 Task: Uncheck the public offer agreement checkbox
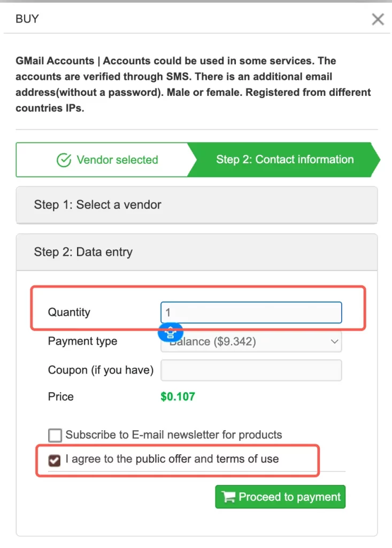tap(55, 460)
